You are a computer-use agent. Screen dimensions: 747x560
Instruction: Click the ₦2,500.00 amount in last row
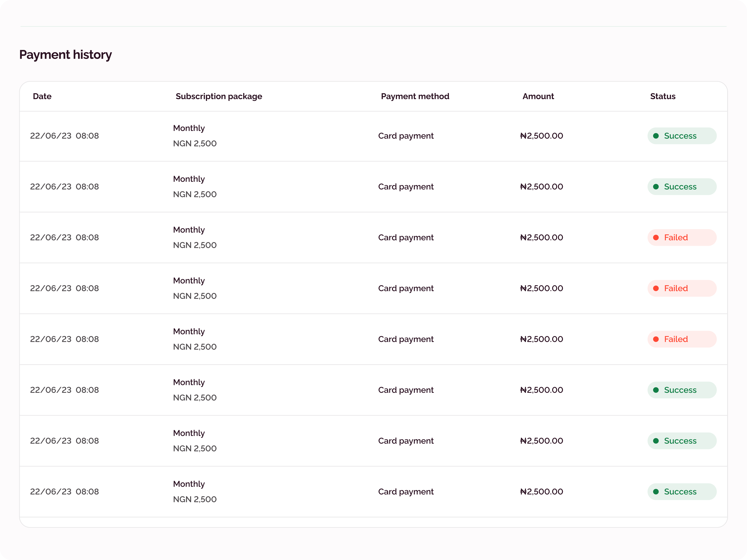point(541,492)
